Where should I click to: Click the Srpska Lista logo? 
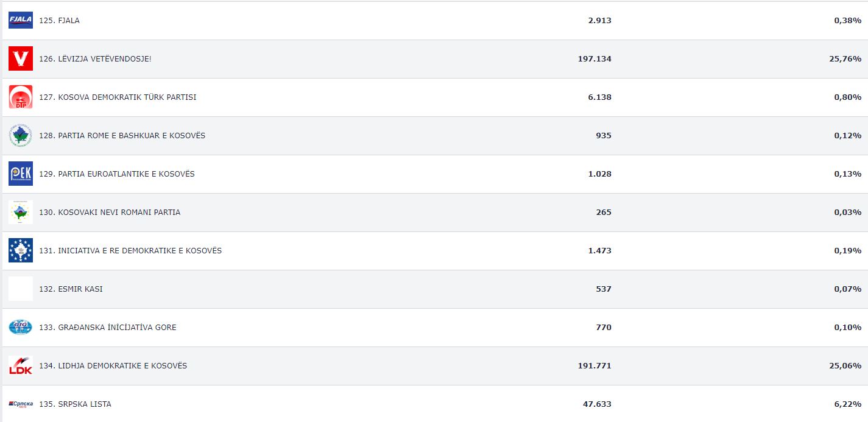click(21, 404)
